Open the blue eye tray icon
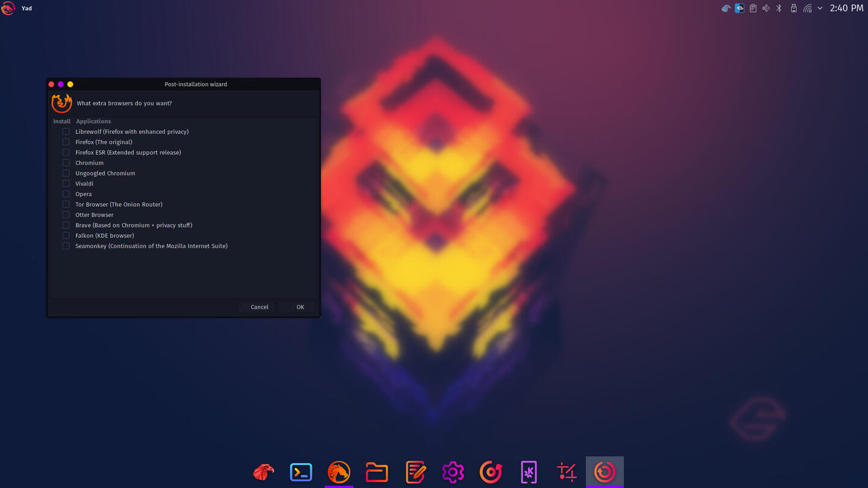Image resolution: width=868 pixels, height=488 pixels. (x=740, y=8)
